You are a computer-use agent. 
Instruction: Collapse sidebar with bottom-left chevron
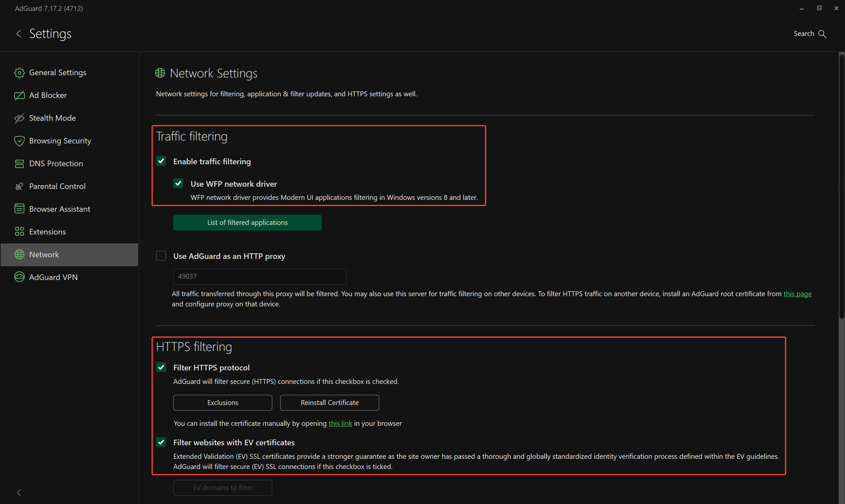pyautogui.click(x=19, y=492)
